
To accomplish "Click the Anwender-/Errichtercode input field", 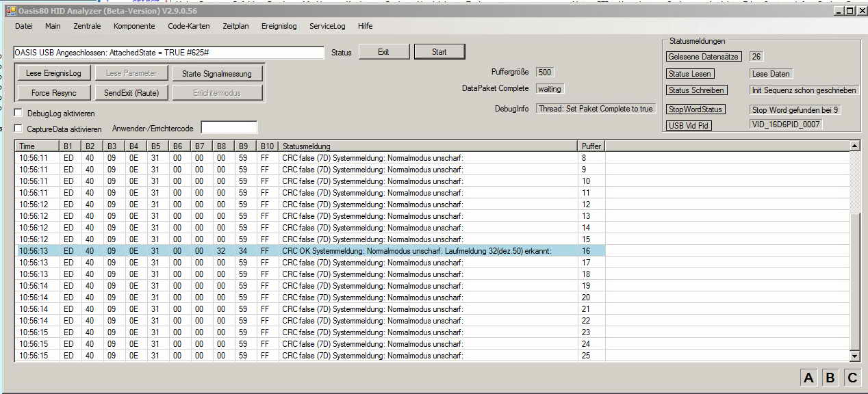I will (x=229, y=128).
